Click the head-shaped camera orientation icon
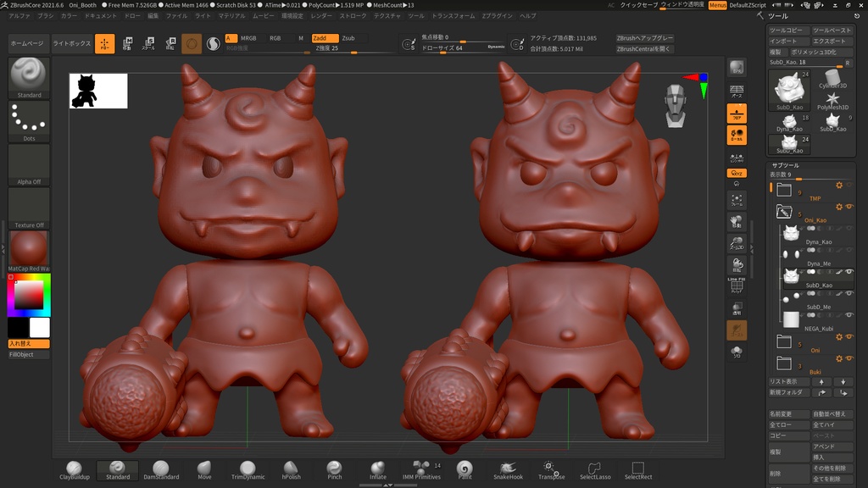This screenshot has width=868, height=488. coord(676,106)
